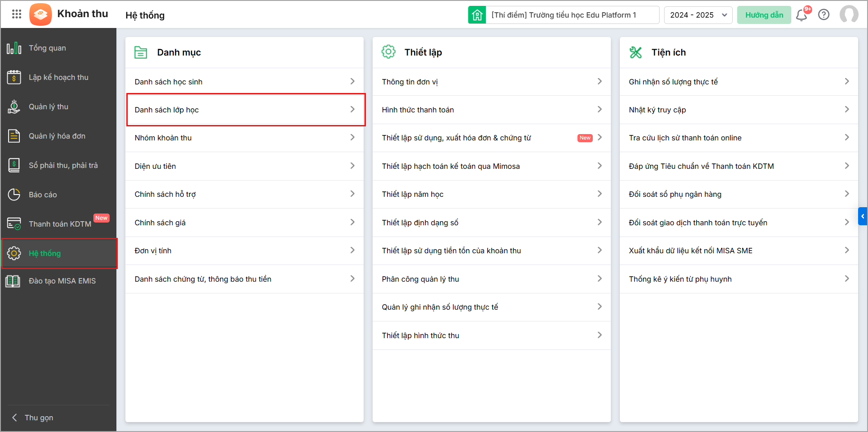Open Thiết lập sử dụng tiền tồn của khoản thu
This screenshot has width=868, height=432.
pos(492,251)
